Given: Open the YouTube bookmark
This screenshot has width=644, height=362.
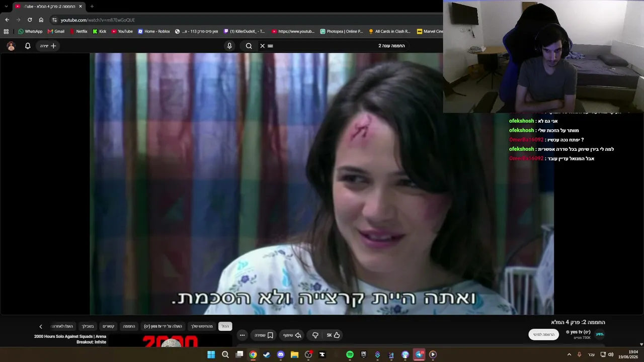Looking at the screenshot, I should (122, 31).
